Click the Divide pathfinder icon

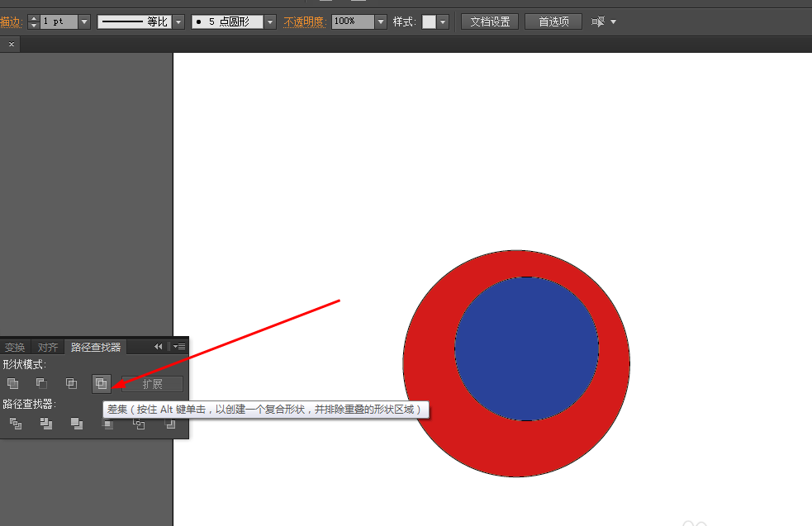click(x=16, y=424)
